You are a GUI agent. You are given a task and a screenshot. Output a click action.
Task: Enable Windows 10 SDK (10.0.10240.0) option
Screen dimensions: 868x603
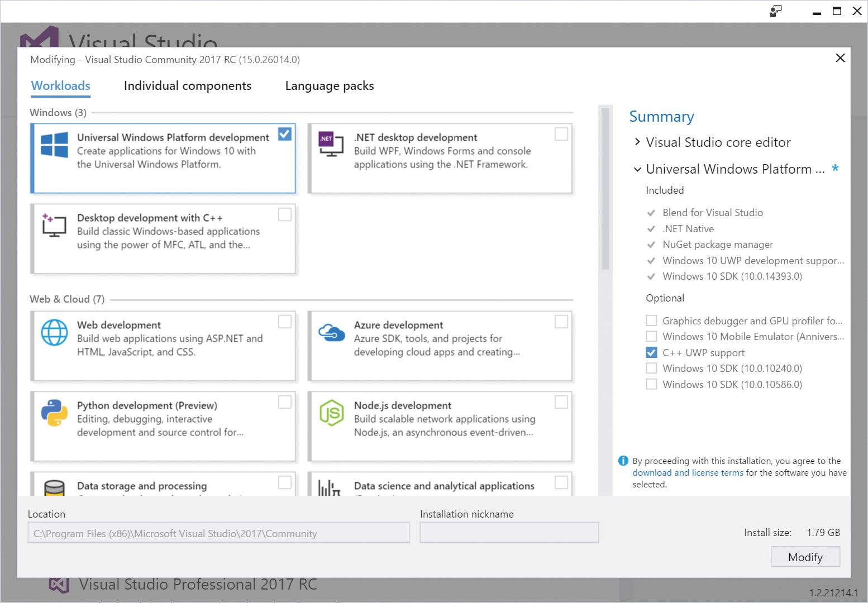point(651,368)
